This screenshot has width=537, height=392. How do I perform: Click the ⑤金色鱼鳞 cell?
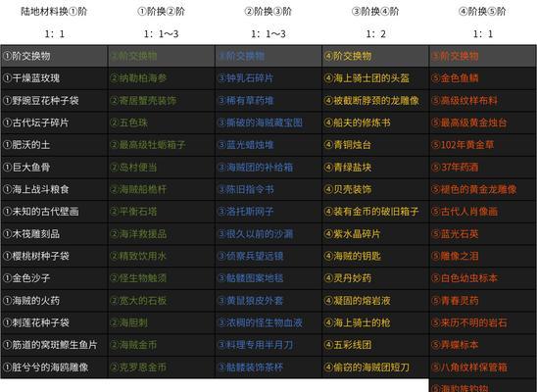click(482, 78)
